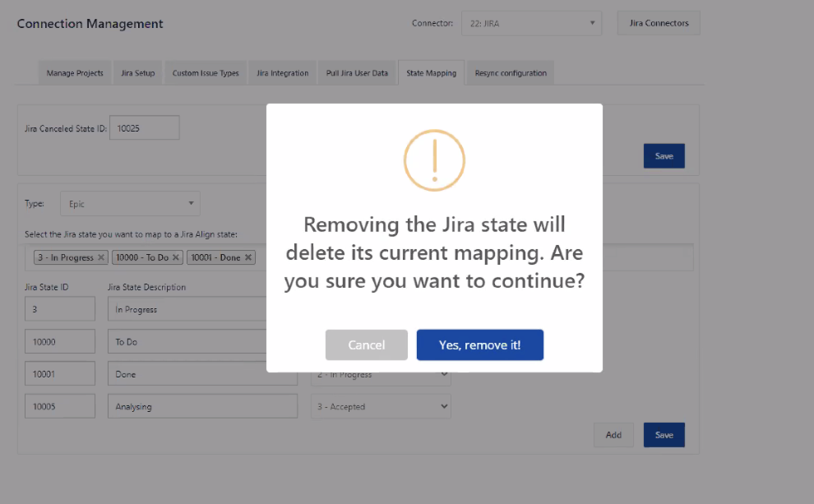Edit Jira State ID field 10000

point(60,341)
